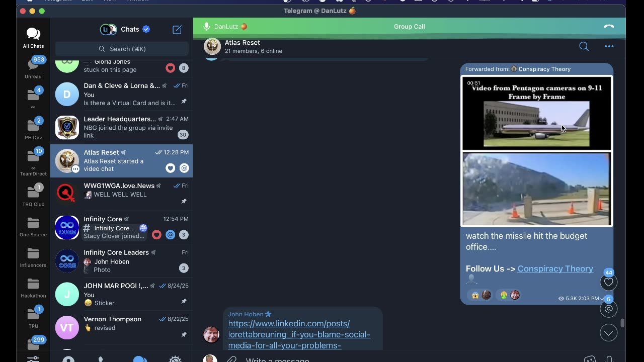Click Atlas Reset group avatar in header
The height and width of the screenshot is (362, 644).
[x=212, y=46]
